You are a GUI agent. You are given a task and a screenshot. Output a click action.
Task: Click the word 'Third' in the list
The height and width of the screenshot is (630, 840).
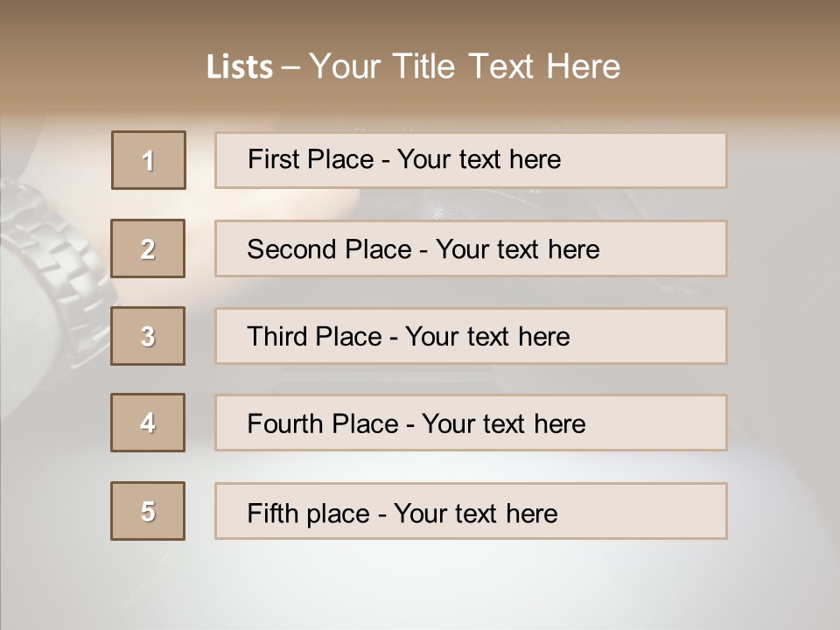coord(276,337)
